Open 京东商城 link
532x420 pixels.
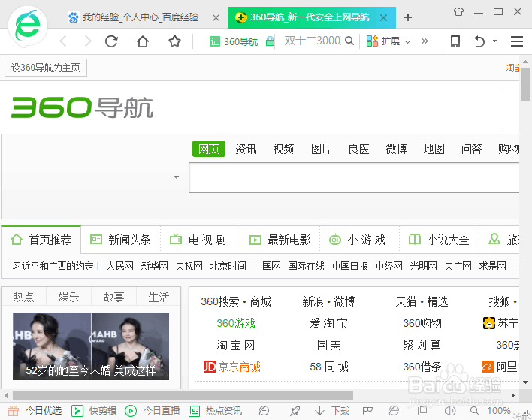point(232,367)
